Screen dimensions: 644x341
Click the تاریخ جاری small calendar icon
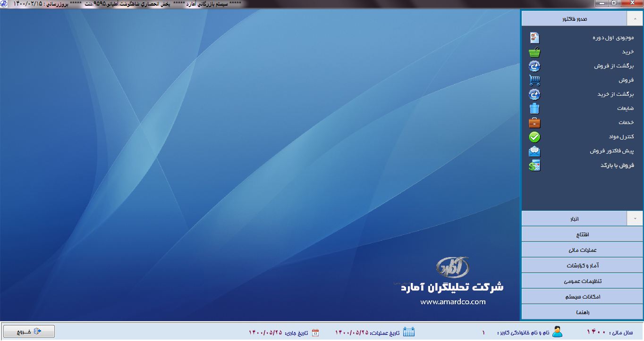tap(315, 333)
